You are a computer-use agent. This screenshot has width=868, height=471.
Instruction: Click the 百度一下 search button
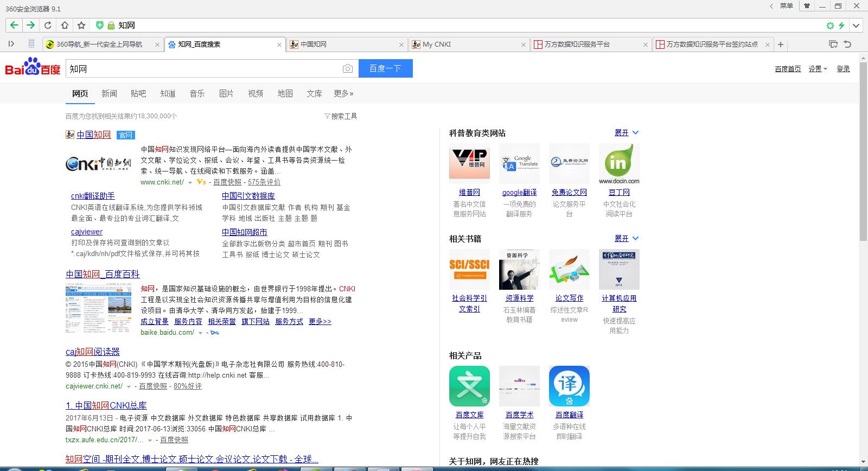pyautogui.click(x=385, y=68)
